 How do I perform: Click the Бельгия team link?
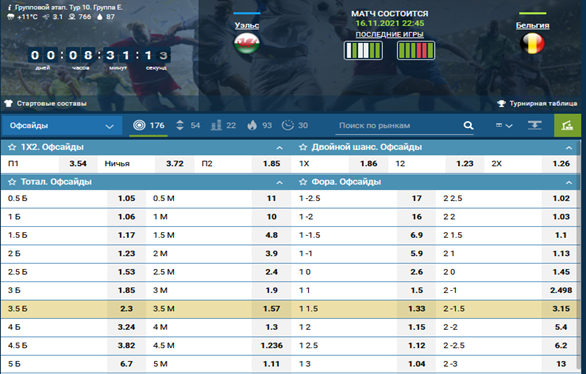[532, 25]
